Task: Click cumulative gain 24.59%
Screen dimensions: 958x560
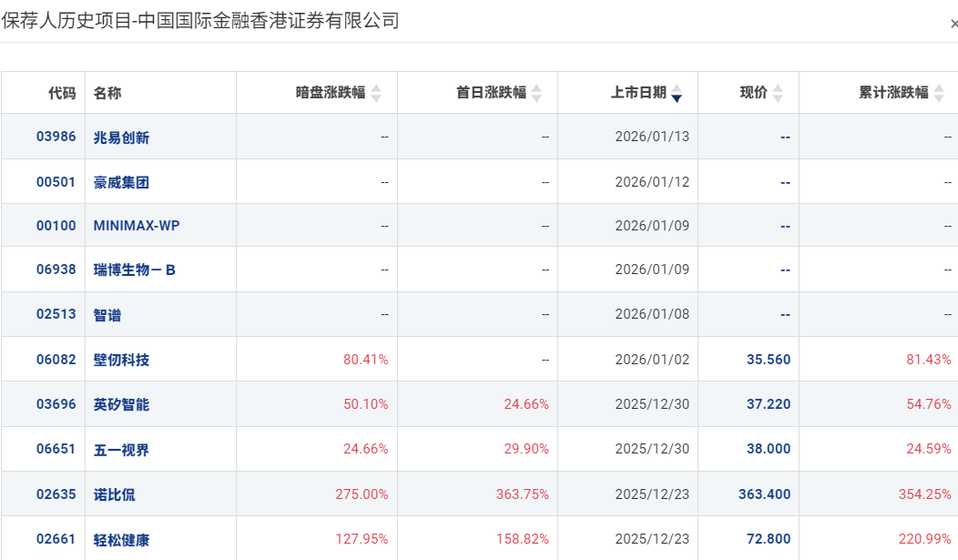Action: pyautogui.click(x=929, y=449)
